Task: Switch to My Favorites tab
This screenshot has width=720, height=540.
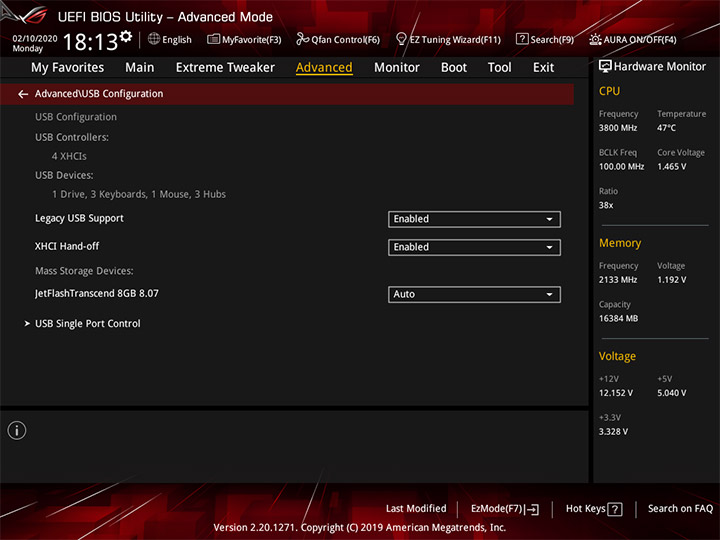Action: point(68,68)
